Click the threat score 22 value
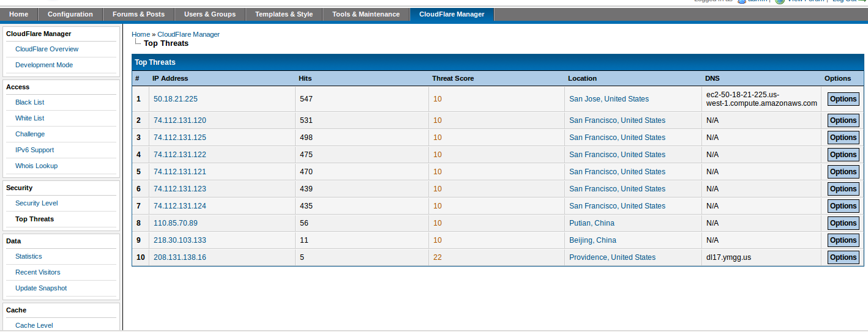This screenshot has height=332, width=868. pyautogui.click(x=437, y=257)
